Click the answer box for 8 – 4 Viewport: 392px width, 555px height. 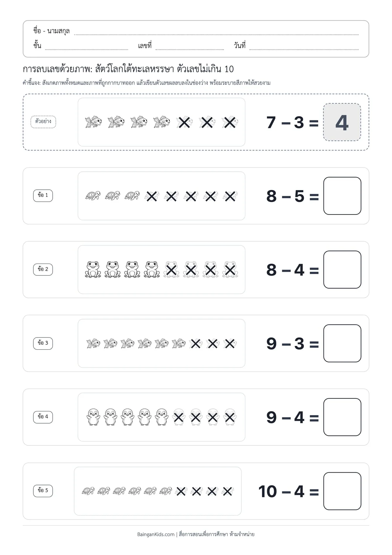[342, 269]
